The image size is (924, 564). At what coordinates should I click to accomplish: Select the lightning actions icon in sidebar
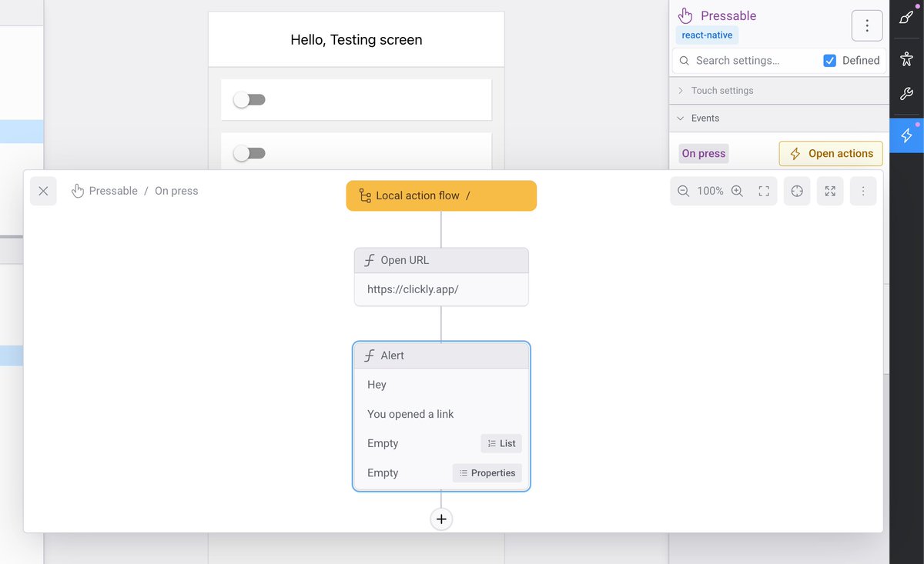(x=906, y=135)
